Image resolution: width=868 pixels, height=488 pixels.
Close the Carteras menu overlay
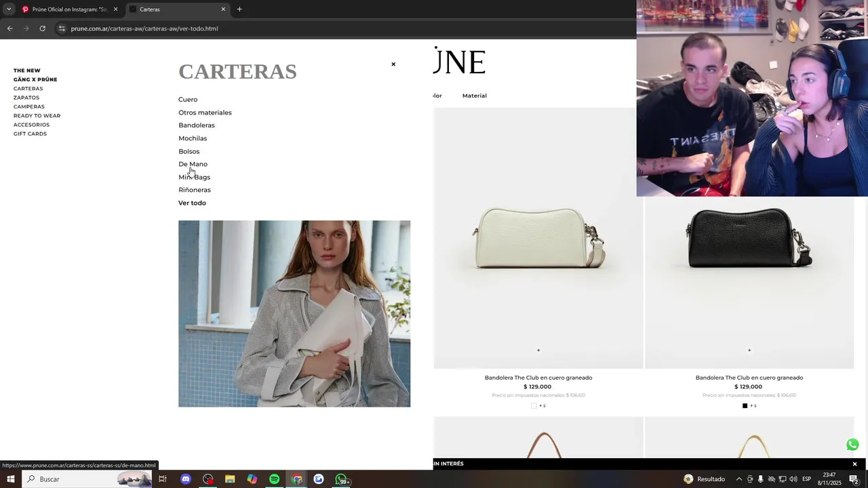tap(393, 64)
